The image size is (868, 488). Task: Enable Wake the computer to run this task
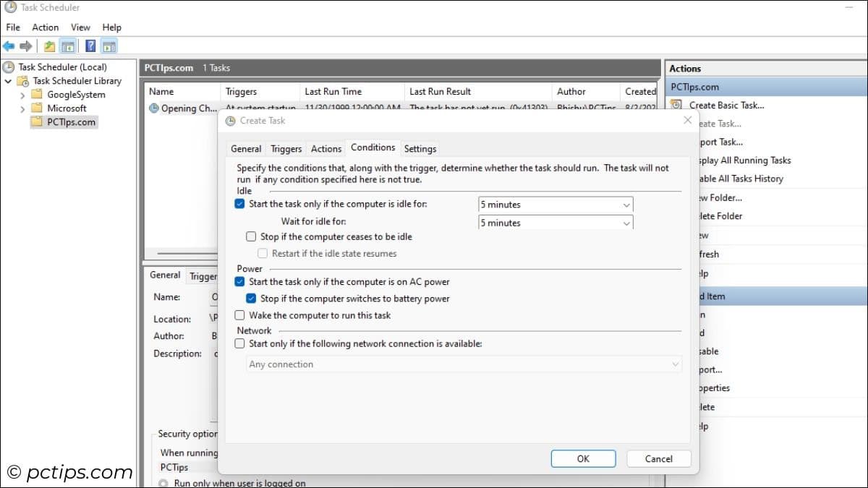point(239,315)
